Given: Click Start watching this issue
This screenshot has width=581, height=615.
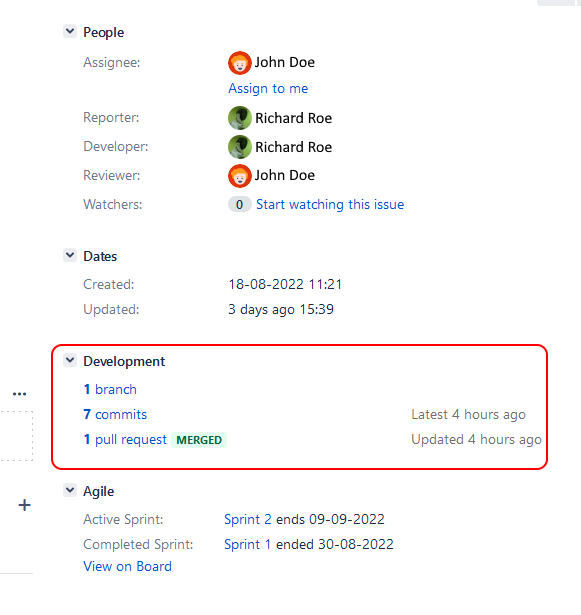Looking at the screenshot, I should 330,204.
